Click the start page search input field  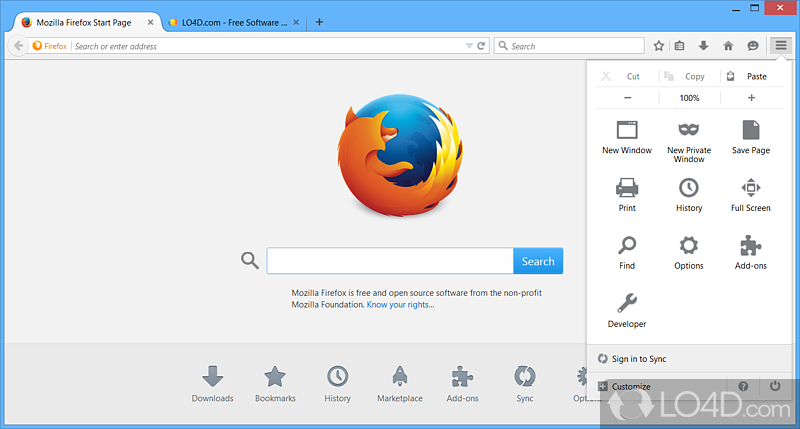(x=390, y=261)
